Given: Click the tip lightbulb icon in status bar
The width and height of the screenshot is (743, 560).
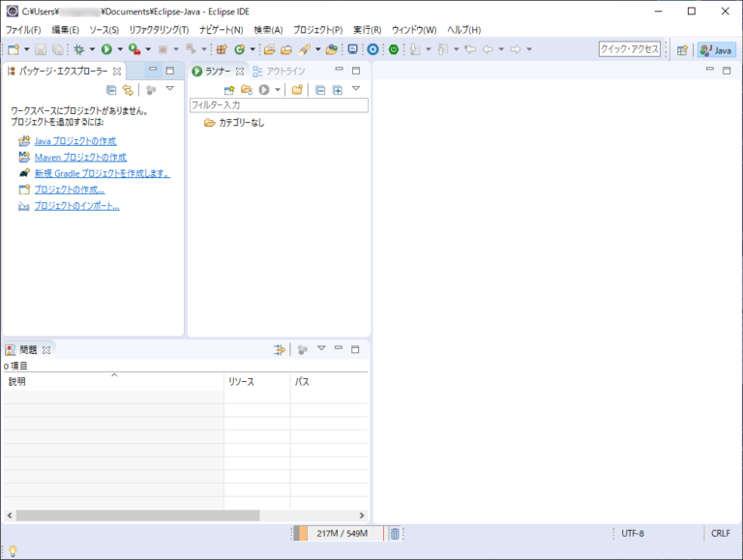Looking at the screenshot, I should tap(13, 550).
